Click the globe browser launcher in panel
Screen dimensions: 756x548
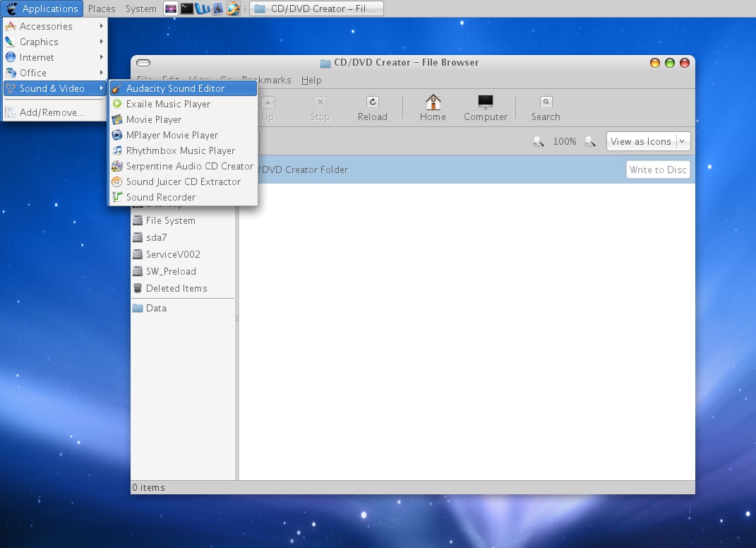[234, 8]
